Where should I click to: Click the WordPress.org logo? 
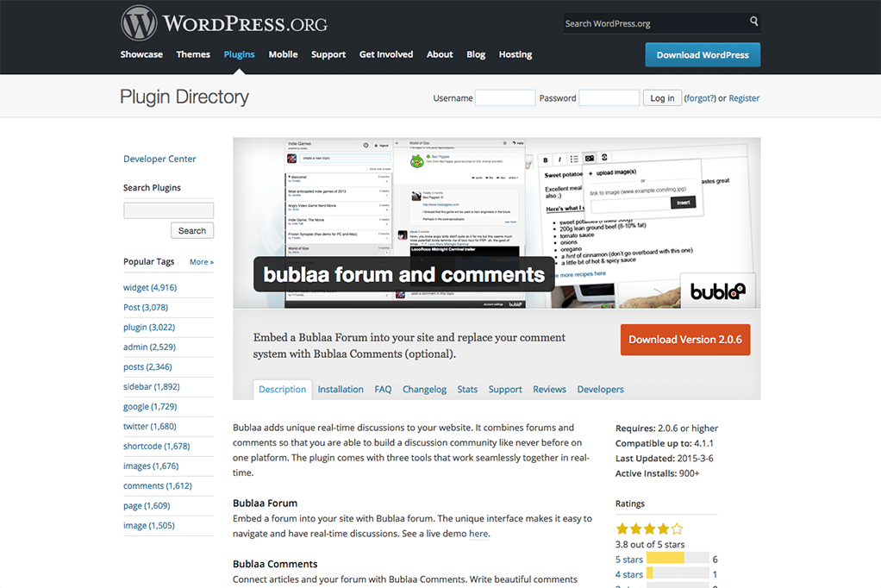tap(223, 23)
